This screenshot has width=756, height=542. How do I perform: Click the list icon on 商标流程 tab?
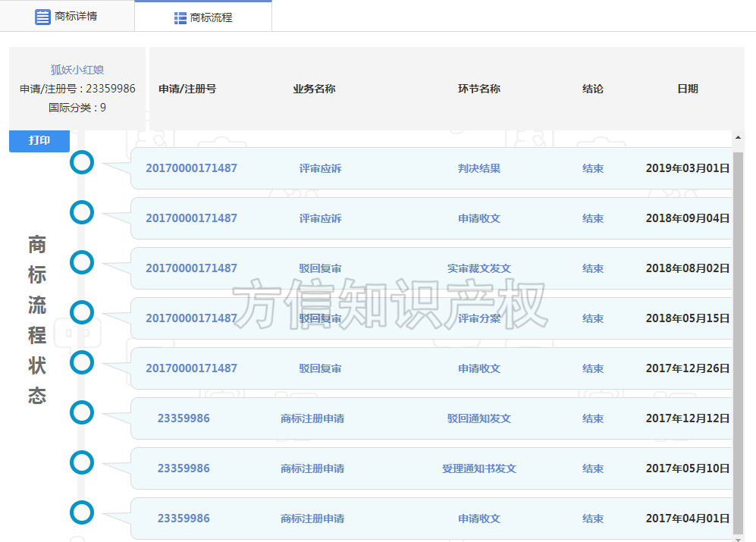pyautogui.click(x=180, y=16)
